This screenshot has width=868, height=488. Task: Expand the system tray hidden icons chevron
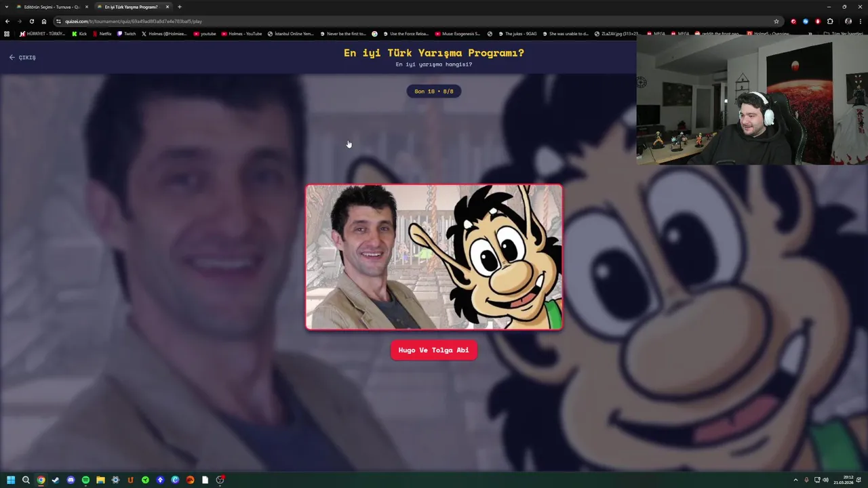point(795,480)
